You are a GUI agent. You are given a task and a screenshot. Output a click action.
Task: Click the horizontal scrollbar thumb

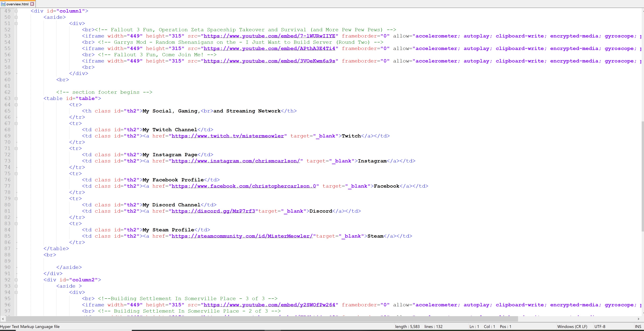[262, 319]
